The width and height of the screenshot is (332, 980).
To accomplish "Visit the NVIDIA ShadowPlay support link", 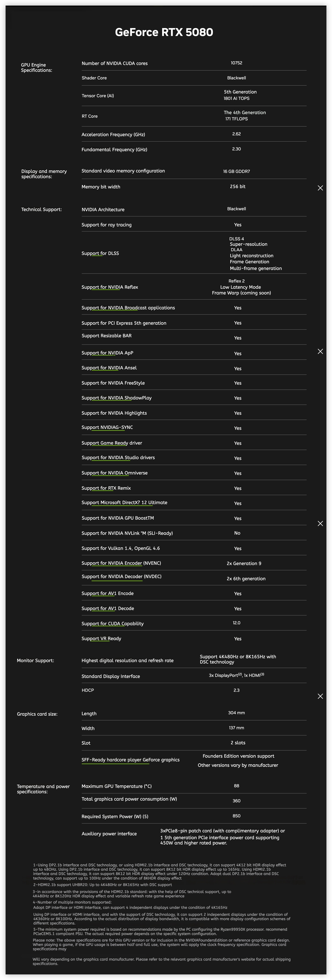I will [x=117, y=398].
